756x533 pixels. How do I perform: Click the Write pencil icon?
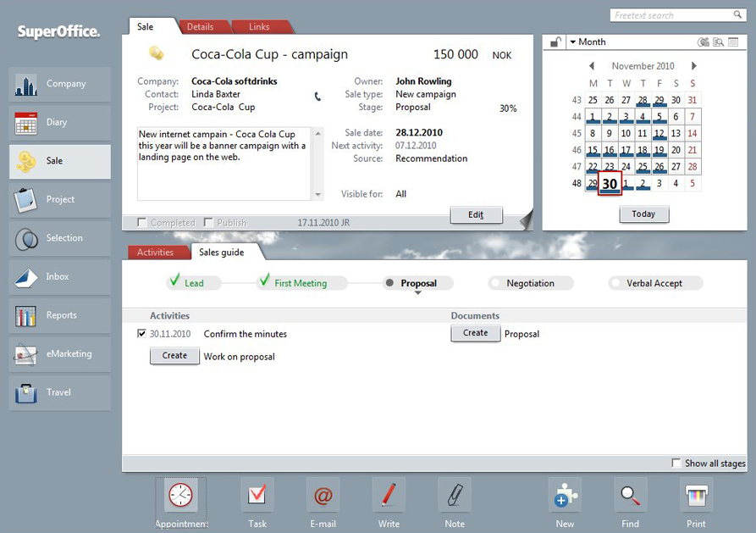click(x=389, y=496)
